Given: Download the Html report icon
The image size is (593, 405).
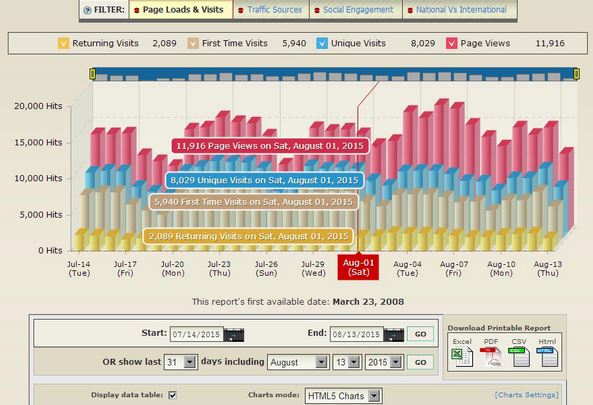Looking at the screenshot, I should [547, 357].
